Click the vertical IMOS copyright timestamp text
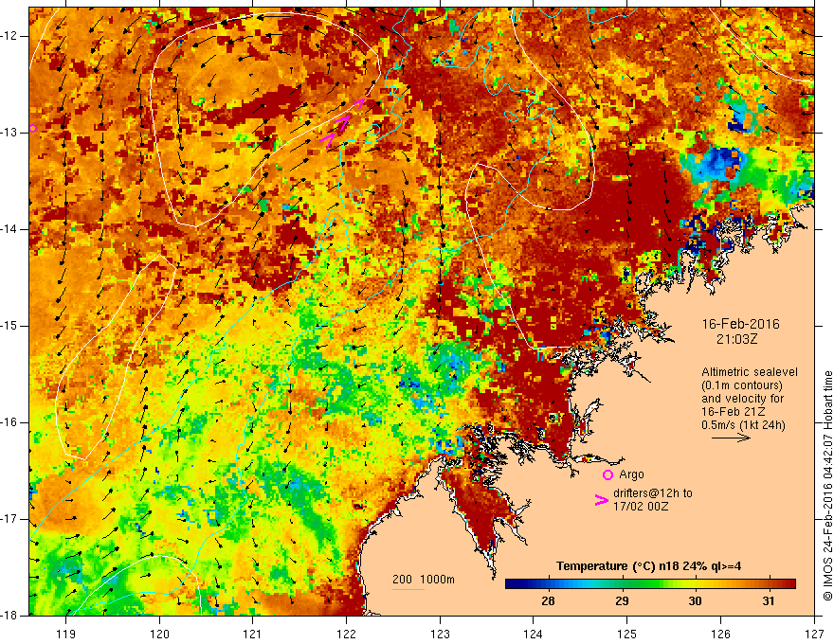The width and height of the screenshot is (834, 644). point(827,486)
